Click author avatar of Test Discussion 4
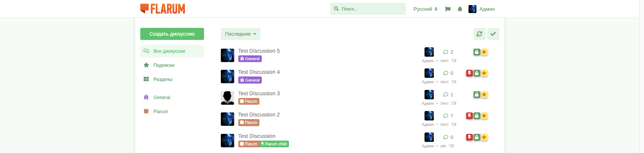Image resolution: width=644 pixels, height=153 pixels. coord(228,76)
